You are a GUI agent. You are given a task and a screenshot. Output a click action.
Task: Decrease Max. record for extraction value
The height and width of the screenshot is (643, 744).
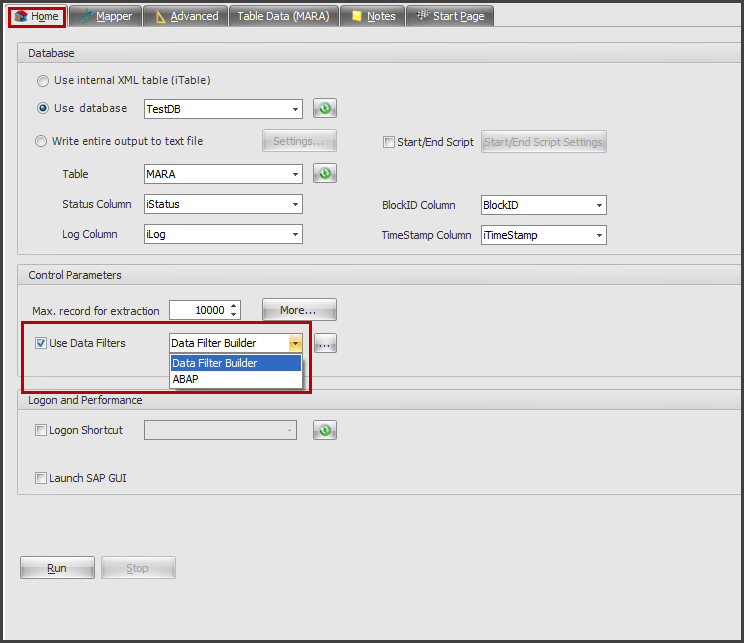click(233, 314)
